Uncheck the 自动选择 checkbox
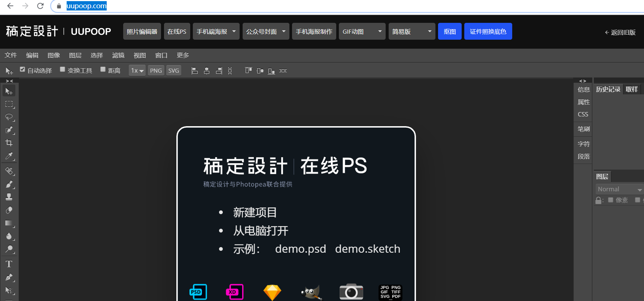The height and width of the screenshot is (301, 644). pyautogui.click(x=22, y=69)
